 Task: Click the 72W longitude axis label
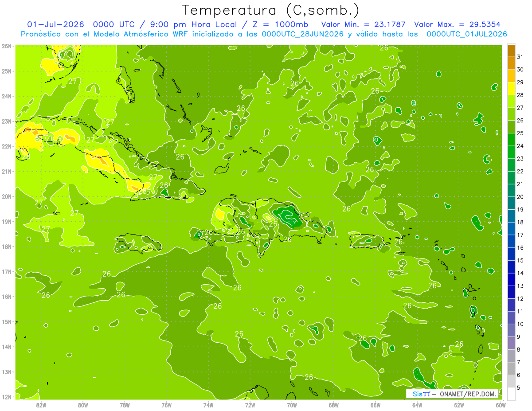click(250, 405)
